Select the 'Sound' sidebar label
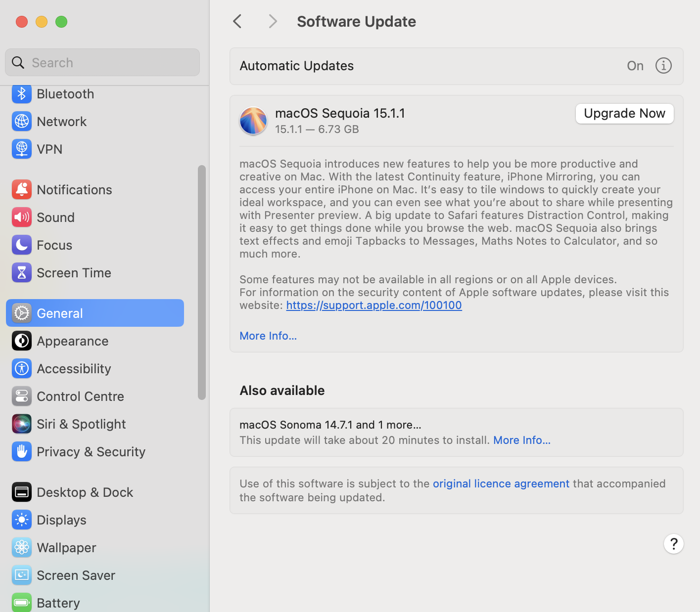The width and height of the screenshot is (700, 612). [x=55, y=218]
